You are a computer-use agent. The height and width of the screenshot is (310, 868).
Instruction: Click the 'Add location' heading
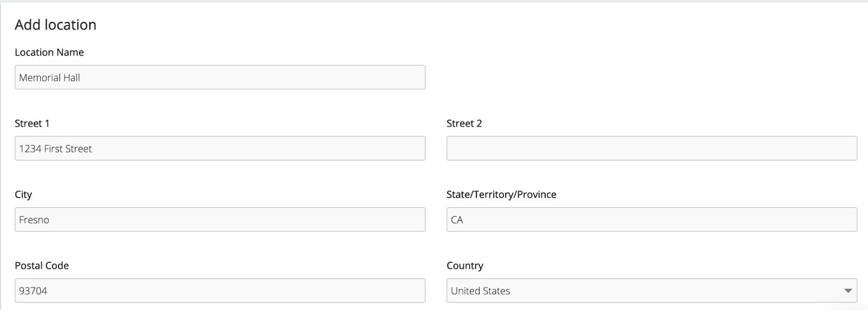(55, 24)
